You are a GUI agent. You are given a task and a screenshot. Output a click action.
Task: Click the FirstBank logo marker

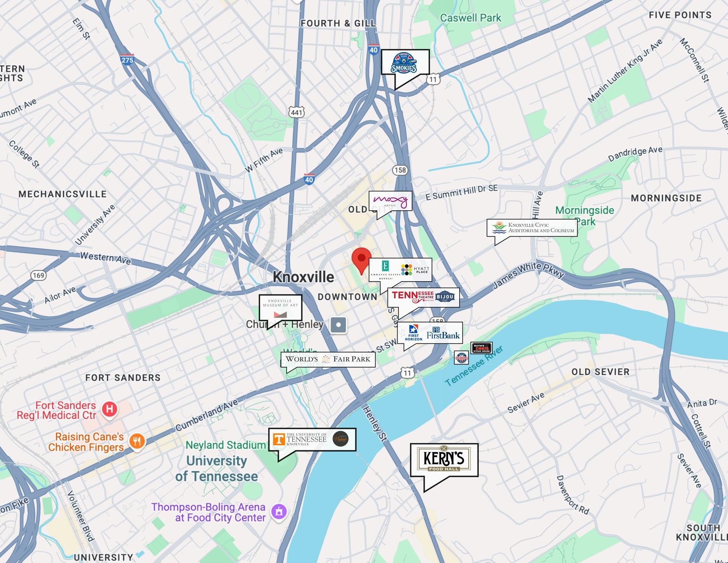[443, 333]
